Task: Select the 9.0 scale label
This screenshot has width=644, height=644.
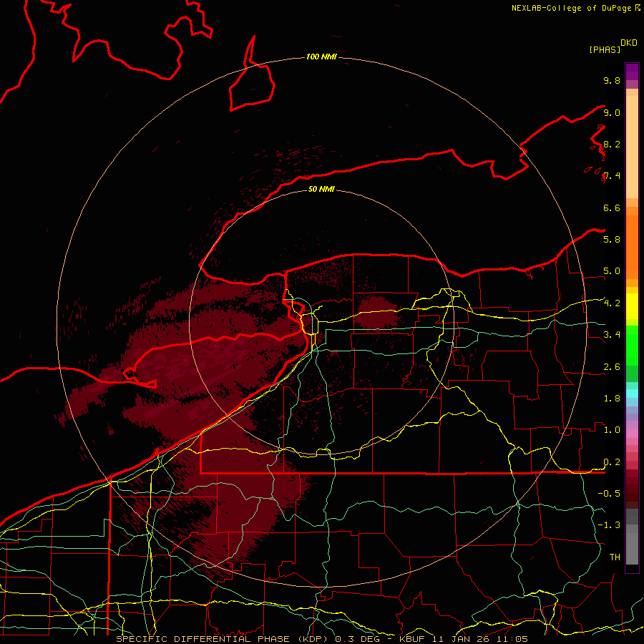Action: (612, 112)
